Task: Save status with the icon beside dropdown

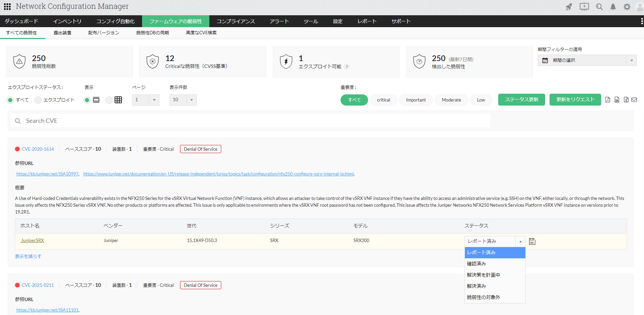Action: 532,241
